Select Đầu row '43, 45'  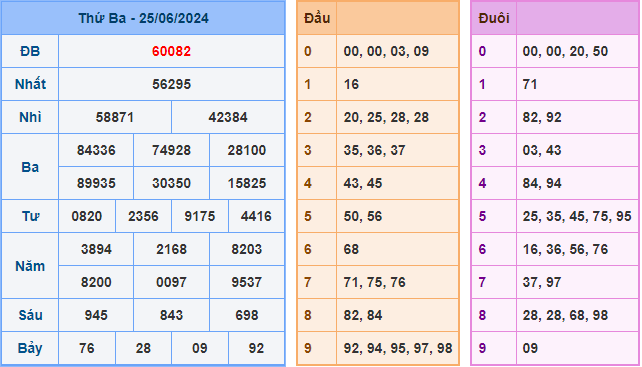click(x=363, y=184)
